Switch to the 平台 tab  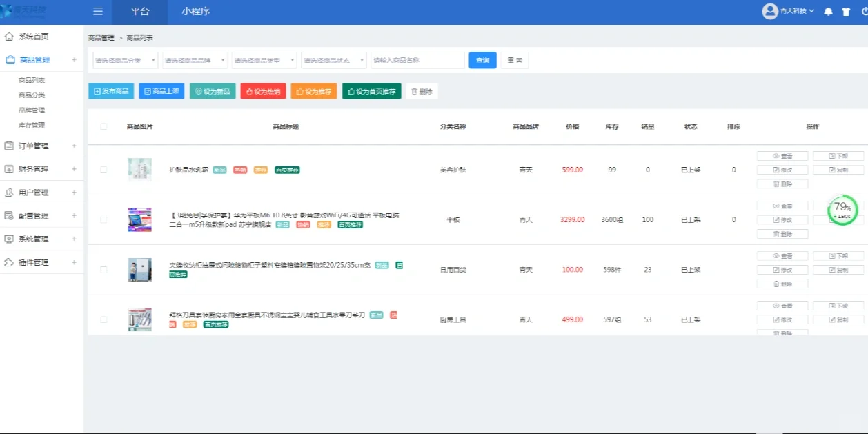click(139, 12)
